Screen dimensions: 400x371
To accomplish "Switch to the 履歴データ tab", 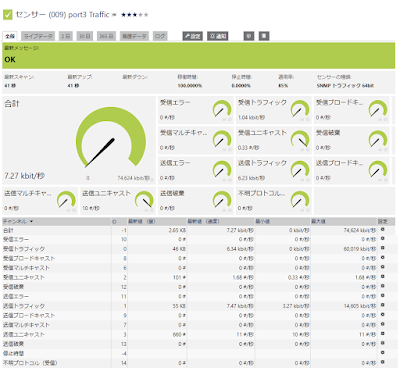I will (x=134, y=36).
